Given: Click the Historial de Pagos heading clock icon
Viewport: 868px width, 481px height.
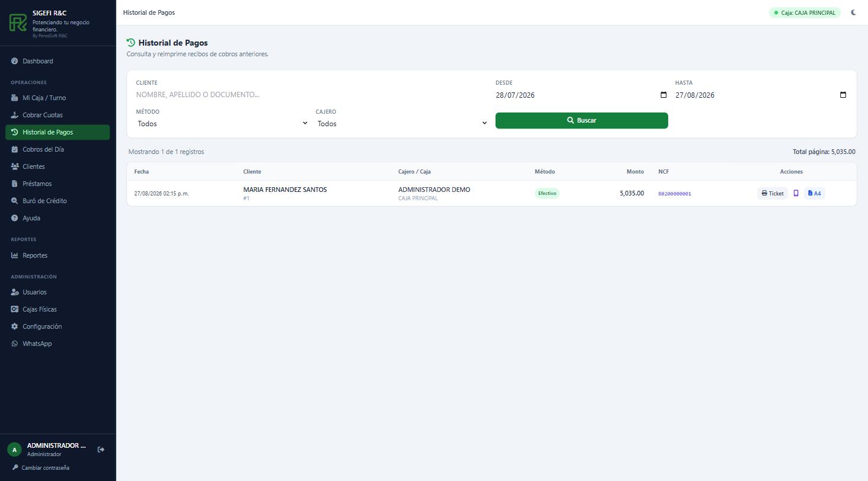Looking at the screenshot, I should tap(131, 43).
